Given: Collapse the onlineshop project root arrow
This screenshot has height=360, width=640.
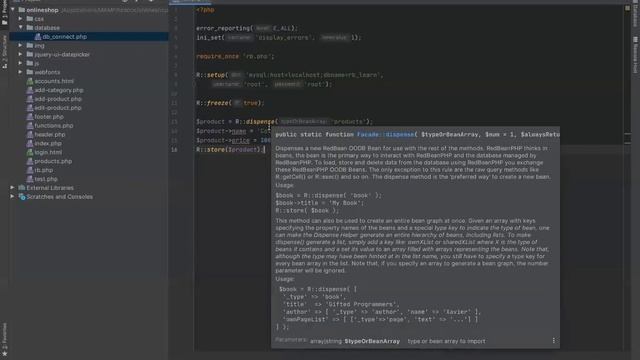Looking at the screenshot, I should point(13,9).
